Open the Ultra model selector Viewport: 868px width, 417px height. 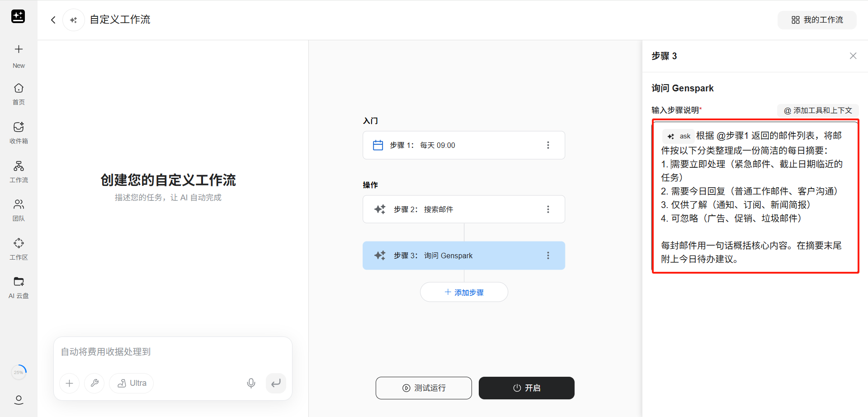[x=132, y=384]
